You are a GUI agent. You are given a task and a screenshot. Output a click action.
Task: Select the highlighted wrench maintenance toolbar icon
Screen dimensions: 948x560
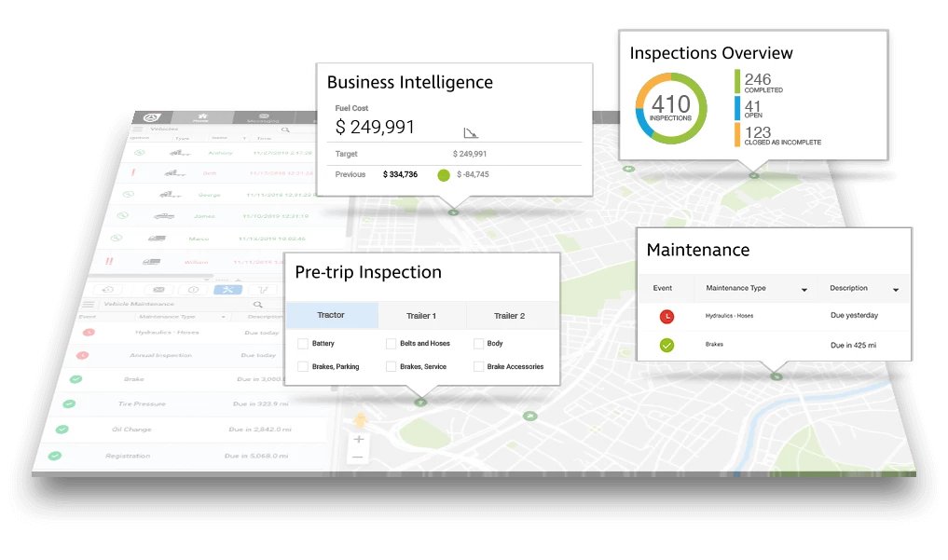228,290
